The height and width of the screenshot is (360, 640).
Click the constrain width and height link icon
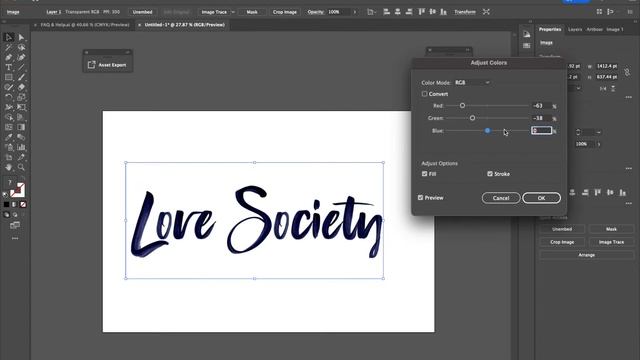click(x=627, y=72)
